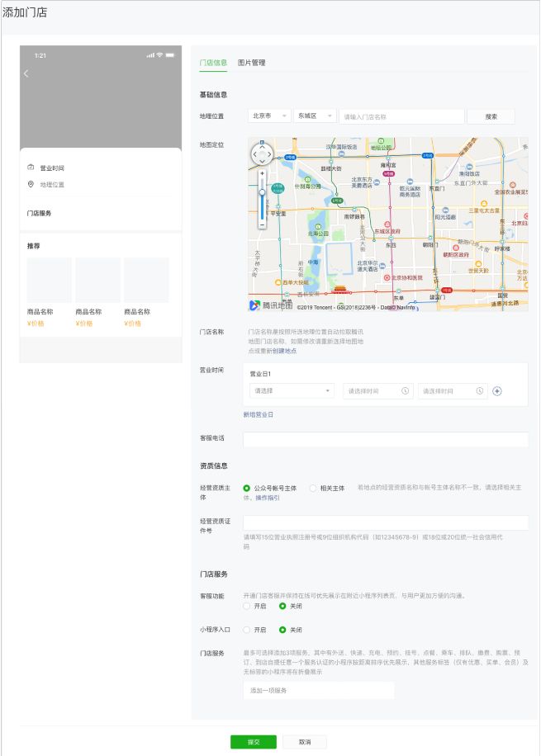Switch to 图片管理 tab
The width and height of the screenshot is (541, 756).
(x=251, y=63)
